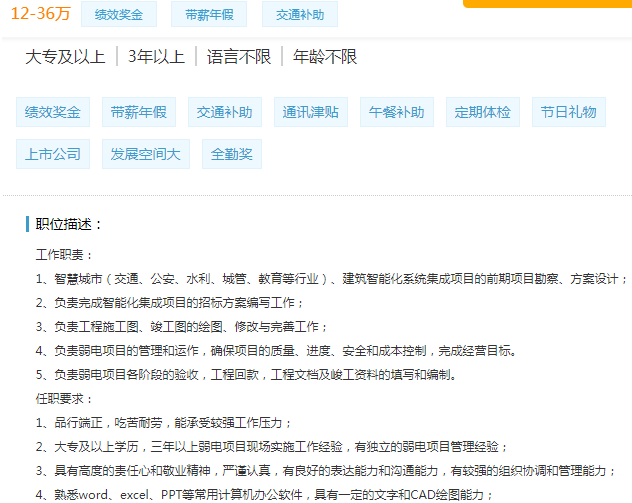Click the 语言不限 language requirement
The image size is (632, 503).
(238, 57)
